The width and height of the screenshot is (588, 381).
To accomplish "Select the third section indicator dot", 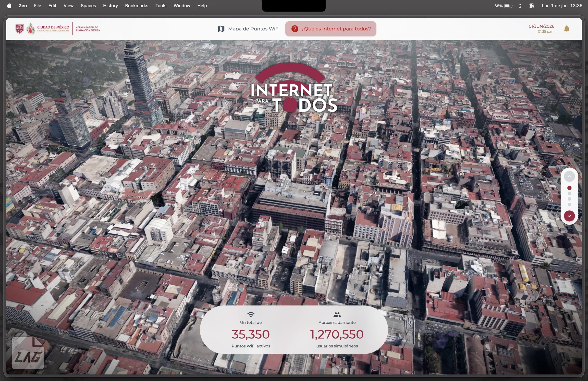I will pos(569,199).
